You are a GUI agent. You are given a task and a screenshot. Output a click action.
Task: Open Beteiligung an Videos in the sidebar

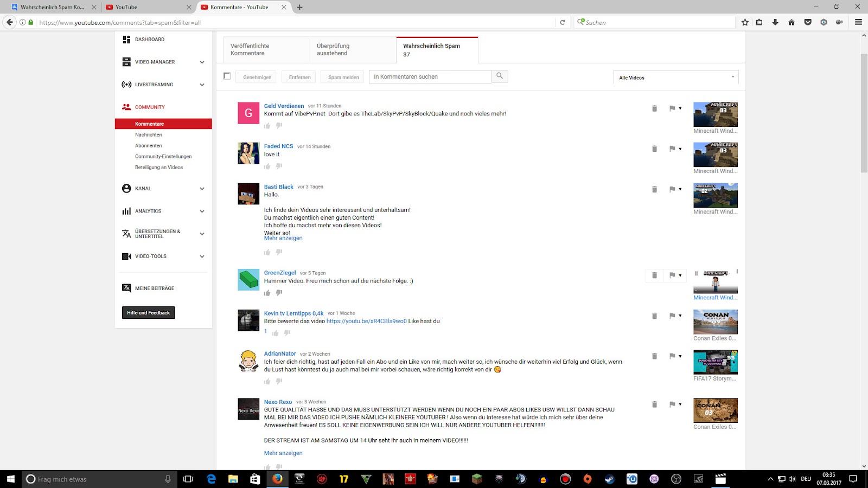coord(159,168)
